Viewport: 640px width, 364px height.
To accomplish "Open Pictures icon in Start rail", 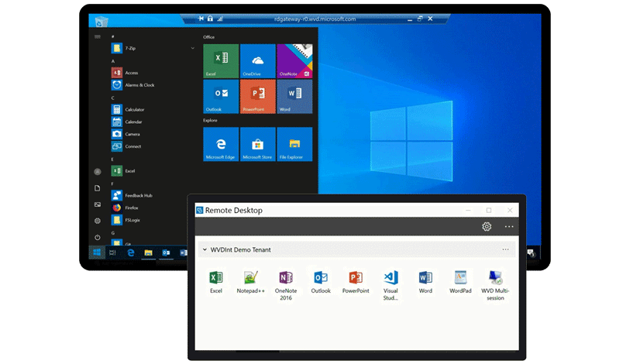I will [x=97, y=204].
